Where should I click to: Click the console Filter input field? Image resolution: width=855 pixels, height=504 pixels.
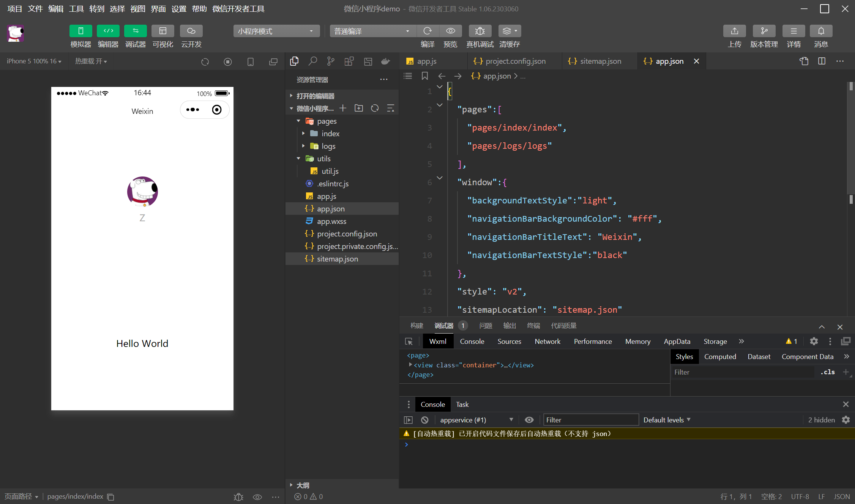(x=591, y=420)
